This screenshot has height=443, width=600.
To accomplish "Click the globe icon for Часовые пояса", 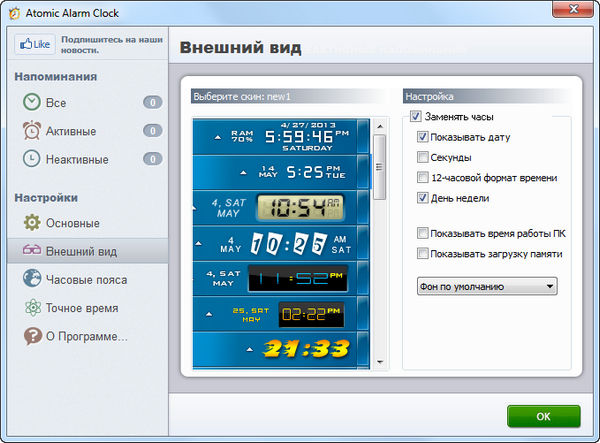I will coord(32,279).
